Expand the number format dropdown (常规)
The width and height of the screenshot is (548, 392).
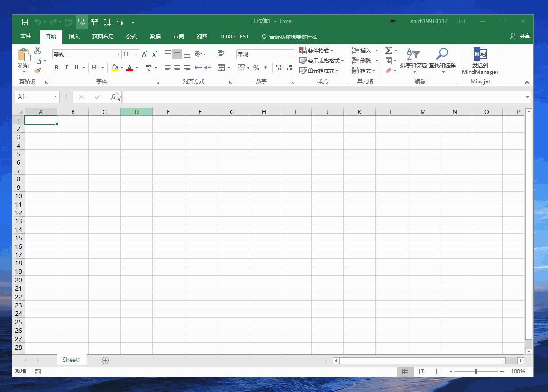[291, 54]
